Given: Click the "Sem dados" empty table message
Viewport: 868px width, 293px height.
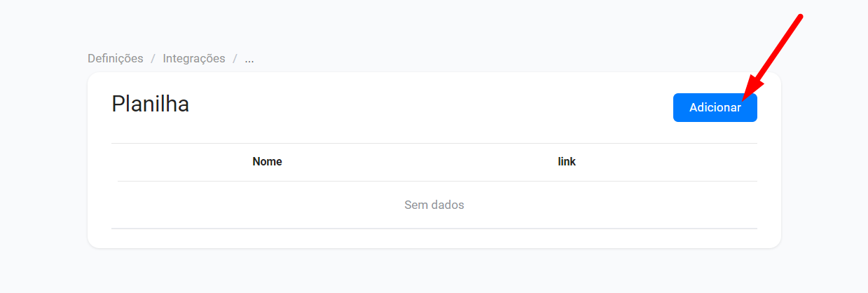Looking at the screenshot, I should (434, 205).
